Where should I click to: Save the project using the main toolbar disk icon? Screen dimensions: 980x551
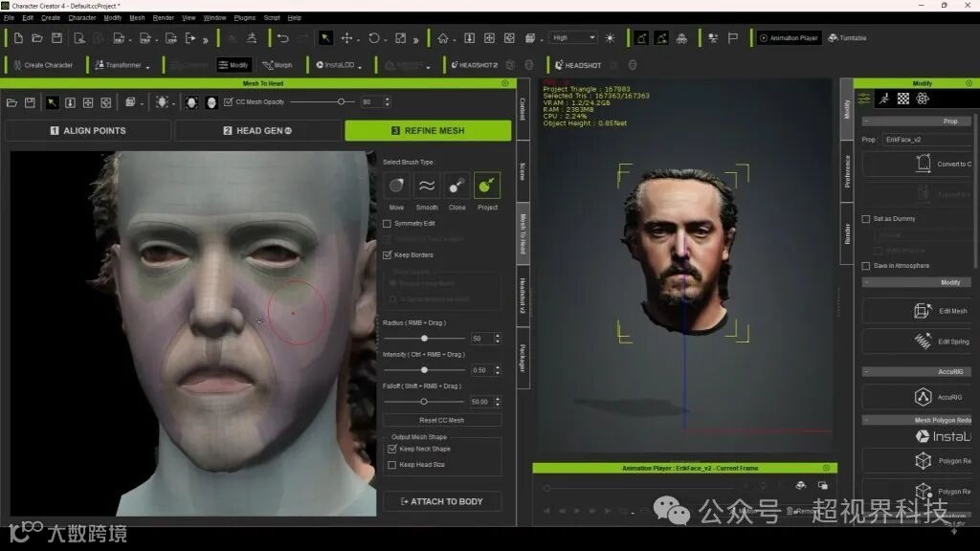tap(56, 38)
